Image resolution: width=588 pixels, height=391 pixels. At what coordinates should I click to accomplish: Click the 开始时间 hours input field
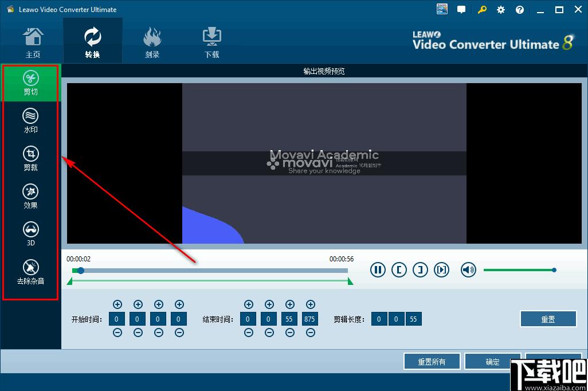[x=116, y=319]
